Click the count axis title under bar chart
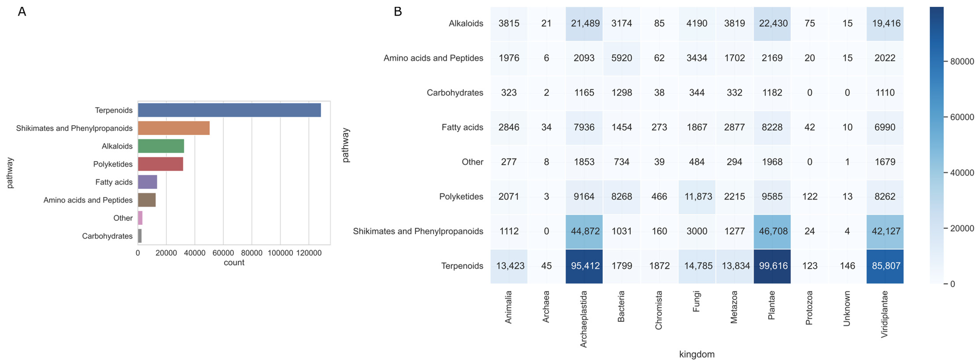The height and width of the screenshot is (364, 980). pos(234,262)
